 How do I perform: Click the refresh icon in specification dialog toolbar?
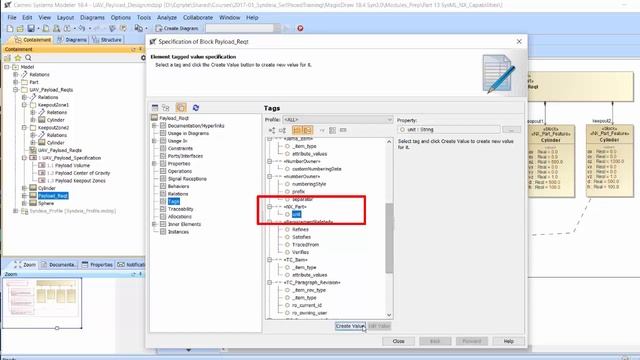196,108
